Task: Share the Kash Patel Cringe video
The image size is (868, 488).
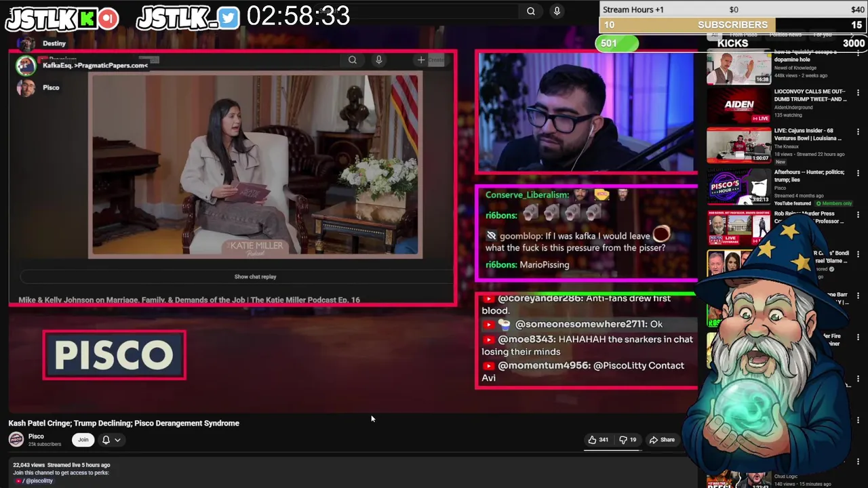Action: (x=662, y=440)
